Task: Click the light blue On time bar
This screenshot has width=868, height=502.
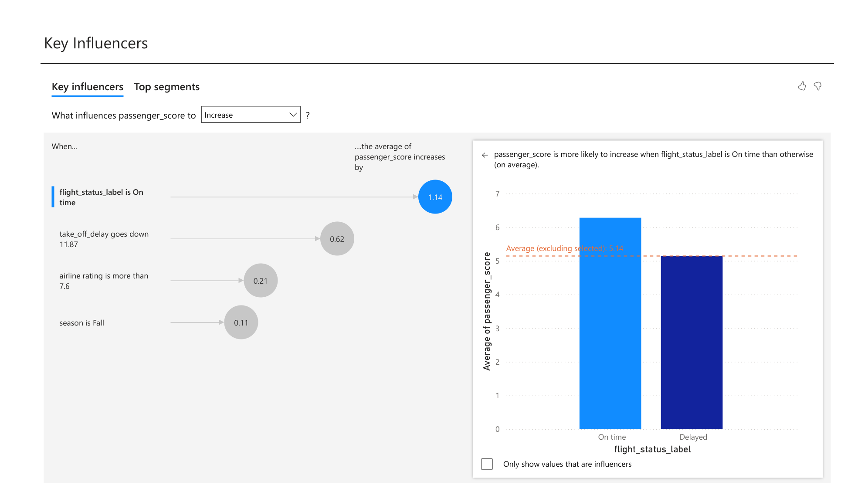Action: 610,323
